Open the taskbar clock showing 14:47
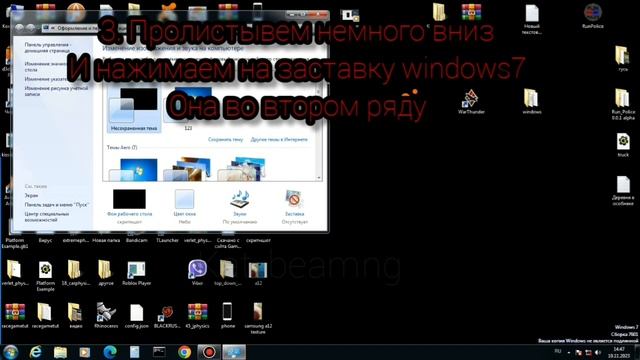640x360 pixels. point(619,352)
